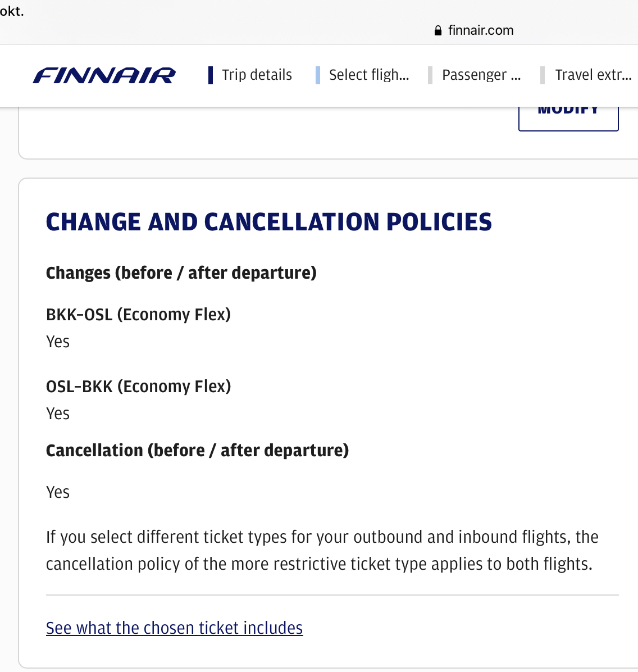Click light blue bar beside Select flights
Image resolution: width=638 pixels, height=672 pixels.
pos(317,75)
